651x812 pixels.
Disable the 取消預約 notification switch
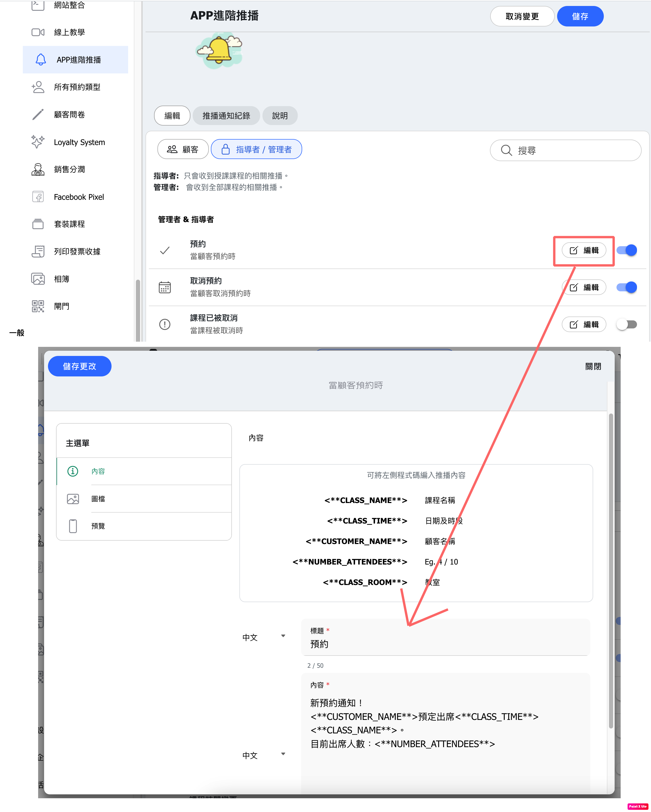[627, 287]
